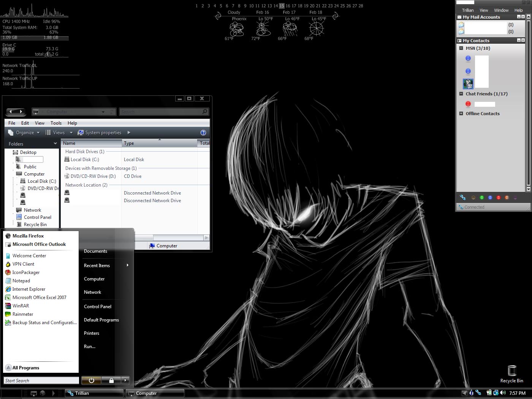Lock the computer with the padlock button
Image resolution: width=532 pixels, height=399 pixels.
[x=111, y=380]
